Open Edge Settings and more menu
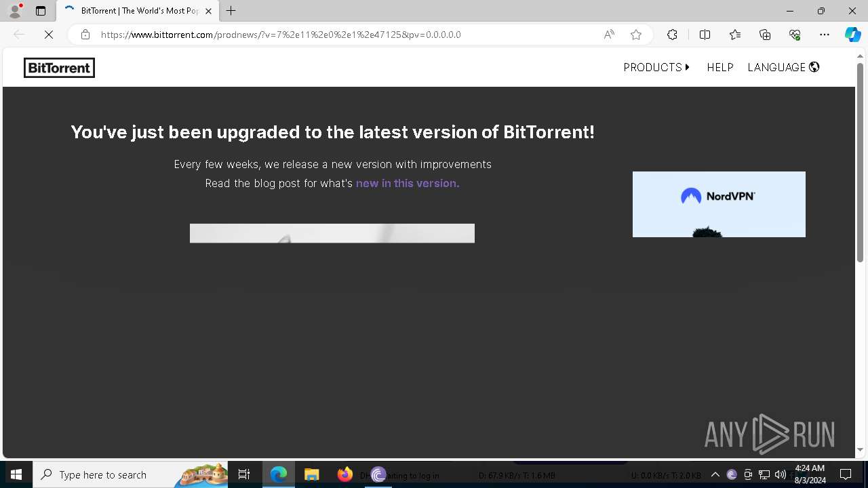 pyautogui.click(x=825, y=35)
